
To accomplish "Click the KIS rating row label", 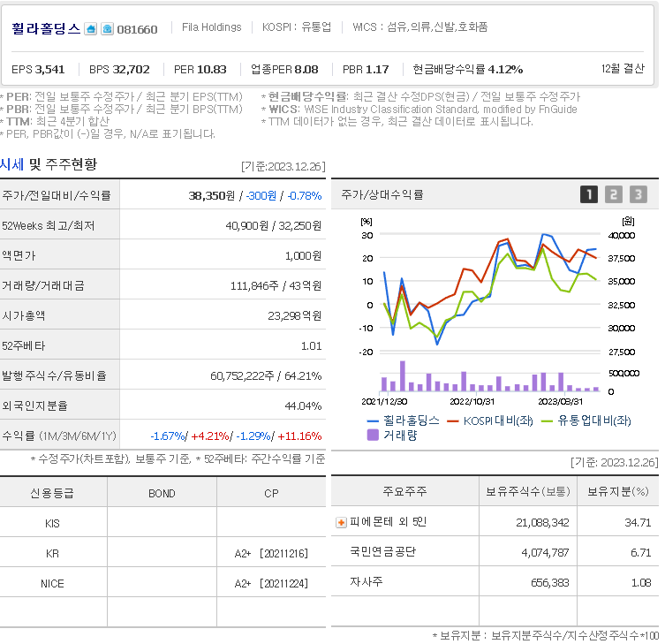I will [x=53, y=524].
